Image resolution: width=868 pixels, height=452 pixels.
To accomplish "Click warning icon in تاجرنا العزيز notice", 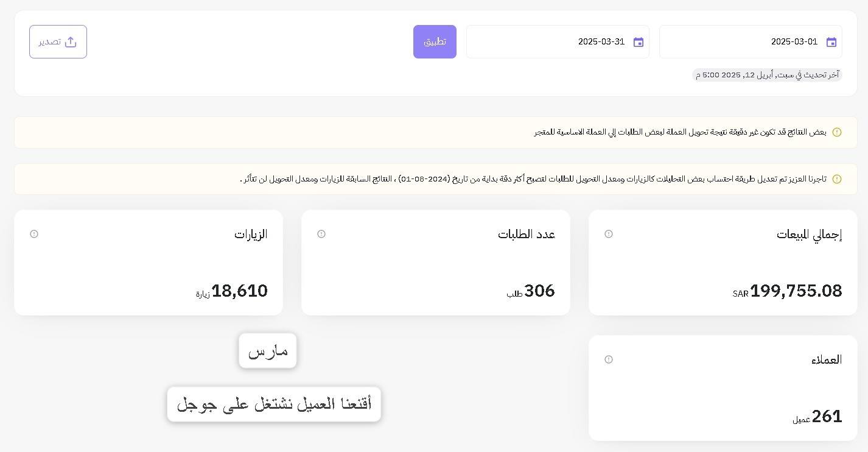I will click(837, 179).
